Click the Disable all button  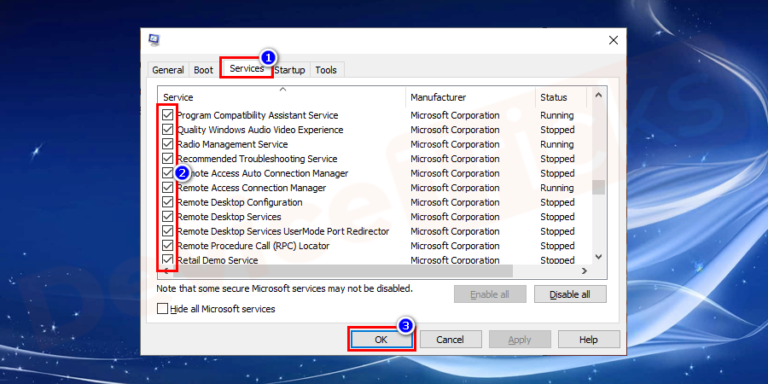tap(570, 294)
